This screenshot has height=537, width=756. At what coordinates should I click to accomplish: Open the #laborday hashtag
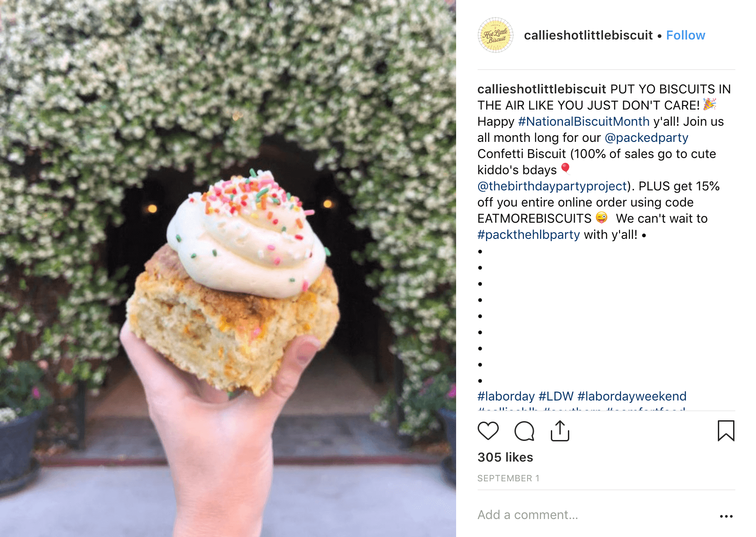506,396
